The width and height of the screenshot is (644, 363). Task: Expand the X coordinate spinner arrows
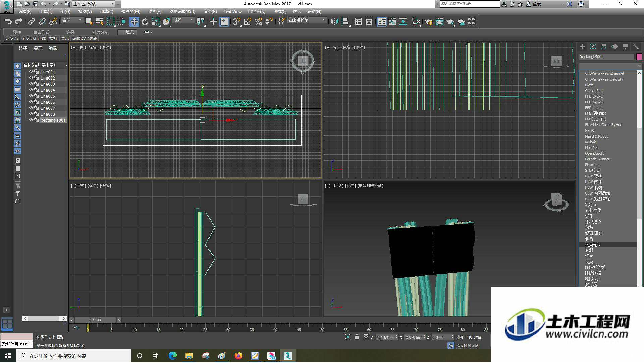(x=396, y=337)
